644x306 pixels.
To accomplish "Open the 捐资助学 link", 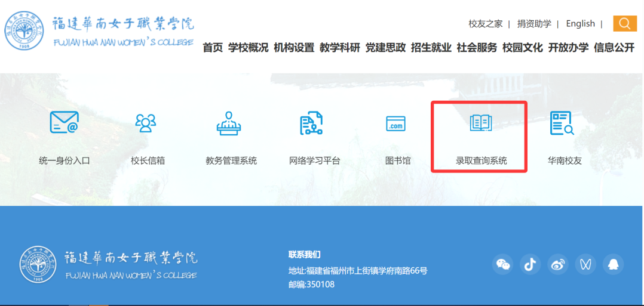I will (534, 24).
